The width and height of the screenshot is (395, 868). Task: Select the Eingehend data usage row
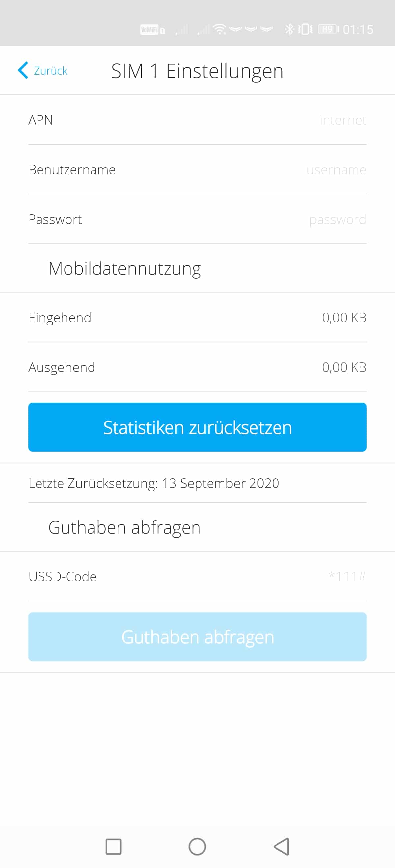pyautogui.click(x=197, y=317)
